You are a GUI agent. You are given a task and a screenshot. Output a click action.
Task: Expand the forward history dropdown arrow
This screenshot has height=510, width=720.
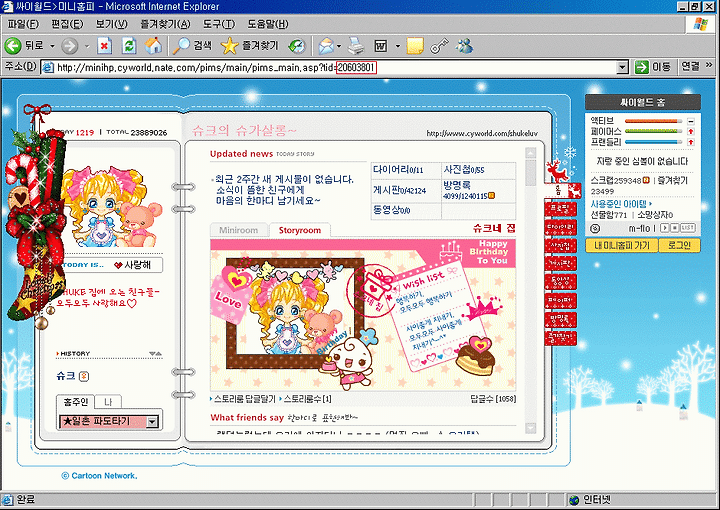pos(86,46)
